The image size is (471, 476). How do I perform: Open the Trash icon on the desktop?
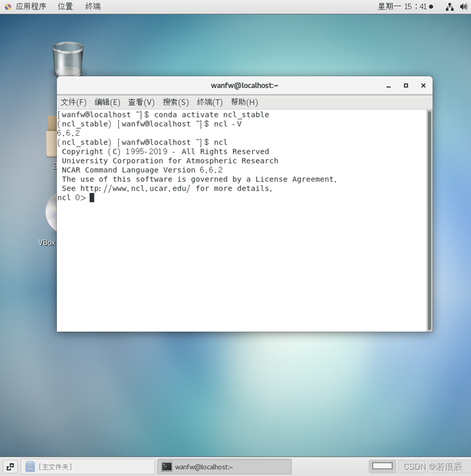pos(68,57)
